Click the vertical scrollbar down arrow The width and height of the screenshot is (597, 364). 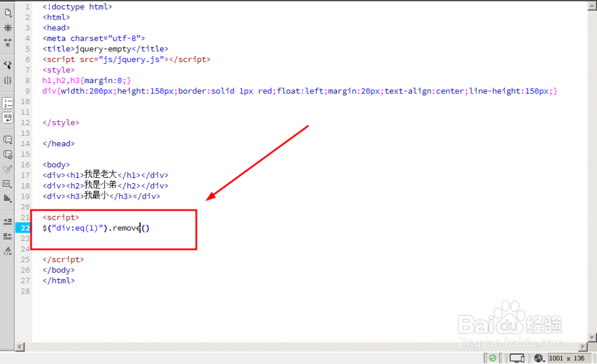coord(592,337)
